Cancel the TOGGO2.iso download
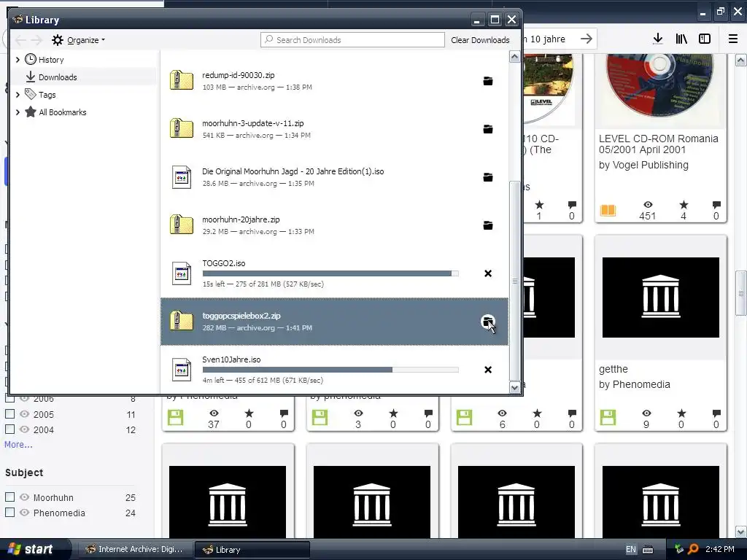 tap(488, 273)
